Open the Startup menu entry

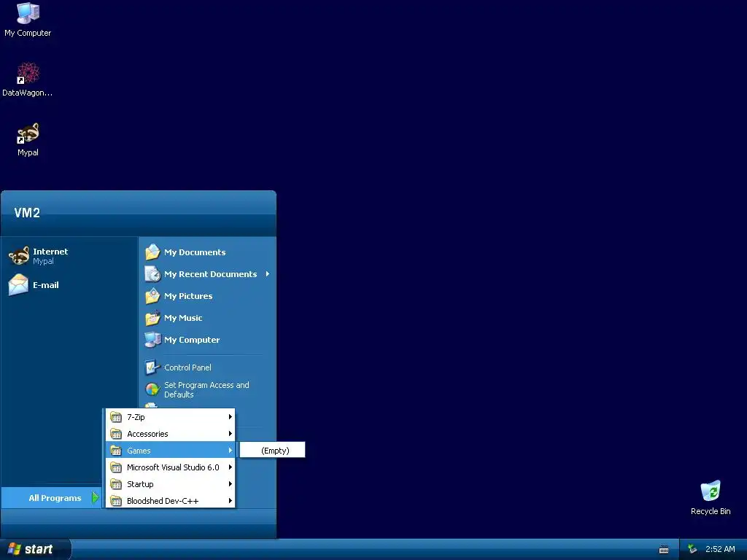(171, 484)
